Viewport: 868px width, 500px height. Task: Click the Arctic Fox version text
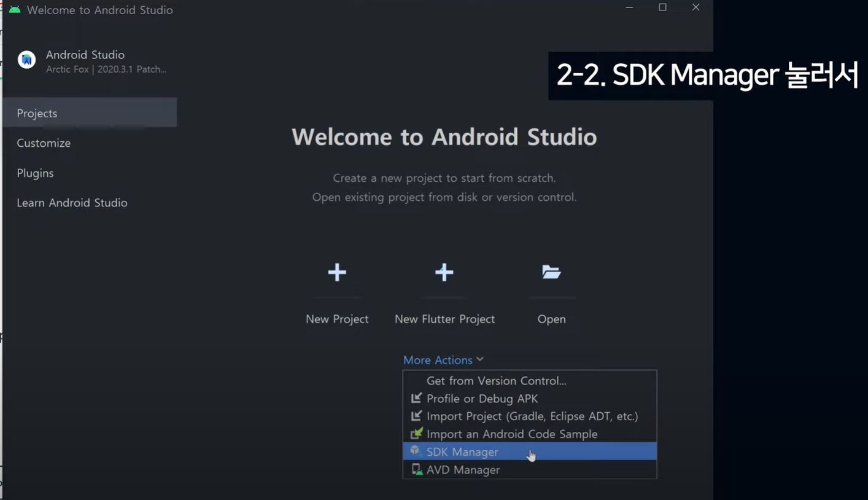(106, 69)
